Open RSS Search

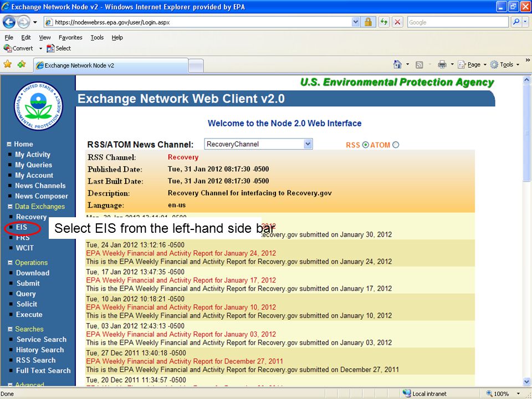(x=35, y=360)
